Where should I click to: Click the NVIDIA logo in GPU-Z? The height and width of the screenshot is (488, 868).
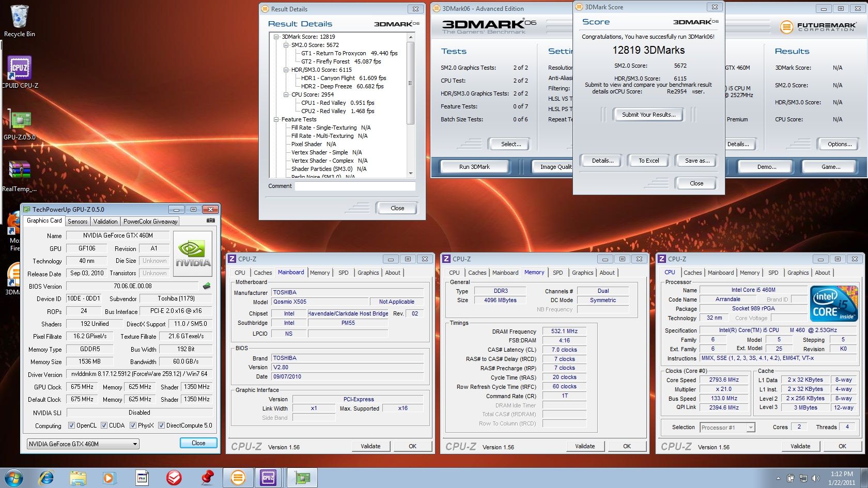(193, 254)
